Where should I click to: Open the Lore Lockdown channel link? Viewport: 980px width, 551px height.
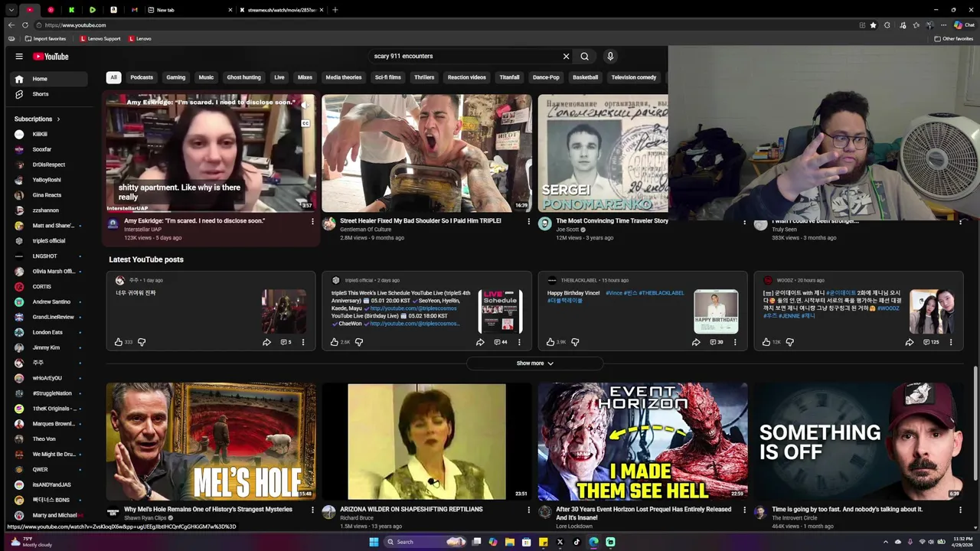pyautogui.click(x=574, y=527)
